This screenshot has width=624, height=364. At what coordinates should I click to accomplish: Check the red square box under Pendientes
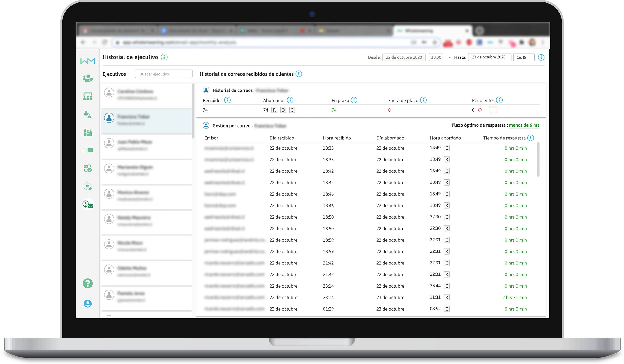[x=493, y=110]
